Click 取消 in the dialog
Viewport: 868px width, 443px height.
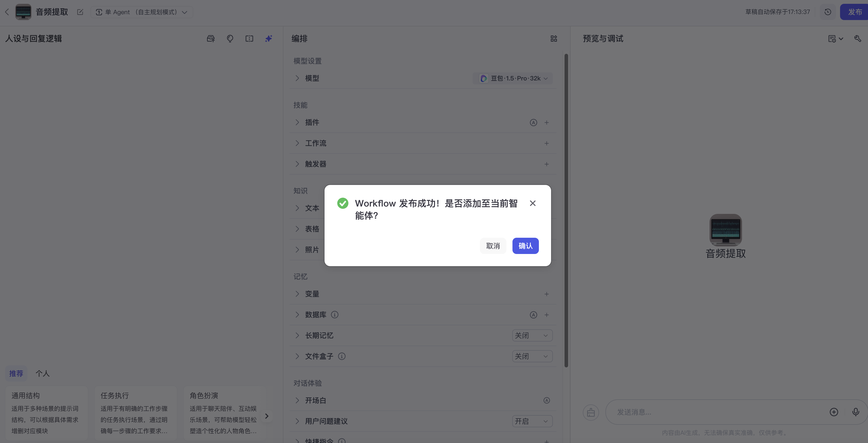493,246
